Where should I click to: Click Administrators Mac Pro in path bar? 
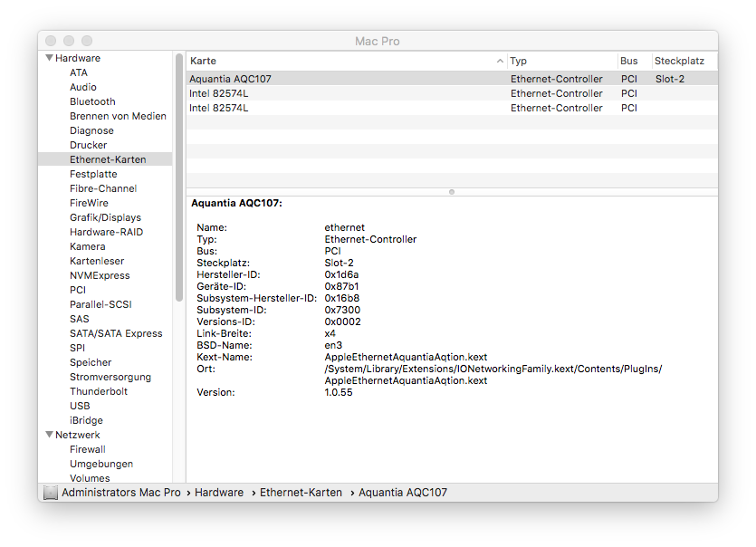tap(121, 493)
